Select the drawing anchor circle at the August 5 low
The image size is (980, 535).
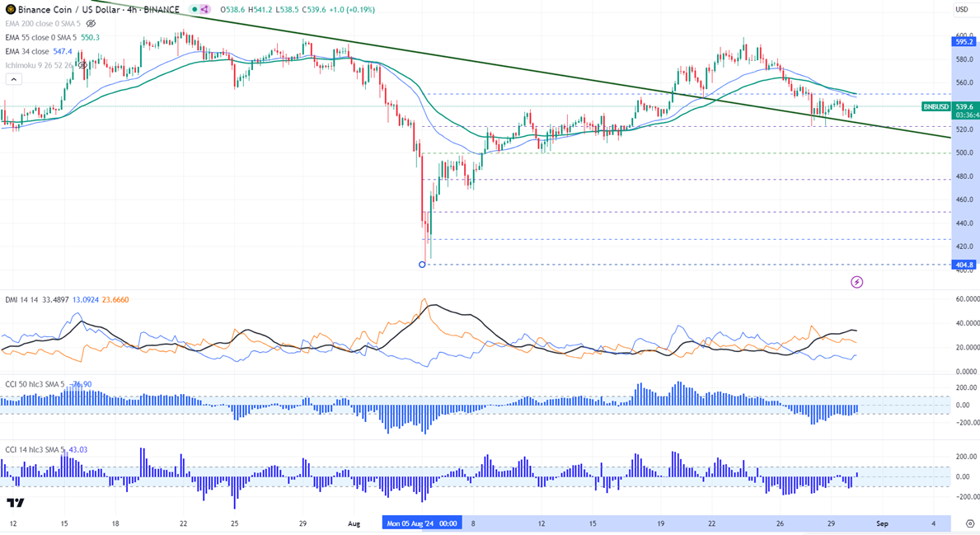click(422, 265)
